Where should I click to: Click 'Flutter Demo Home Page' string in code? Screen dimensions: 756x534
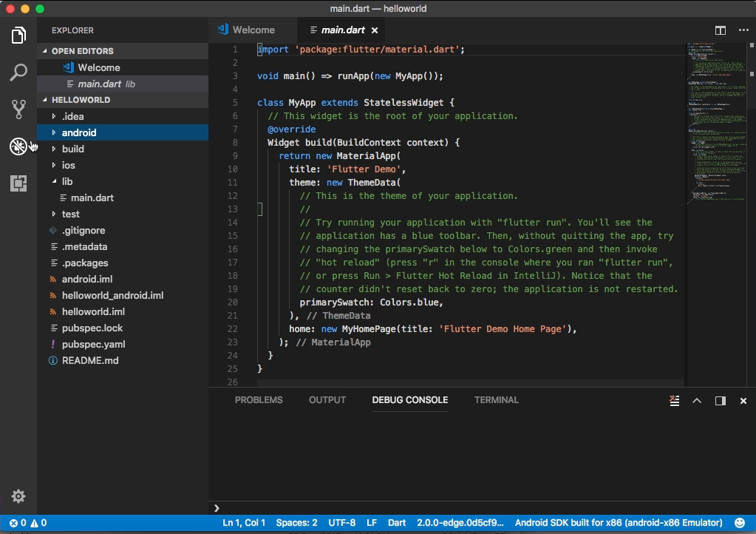(x=503, y=329)
